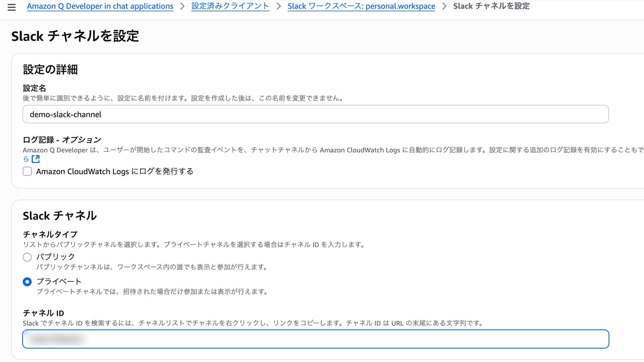Select the パブリック channel type radio

27,257
